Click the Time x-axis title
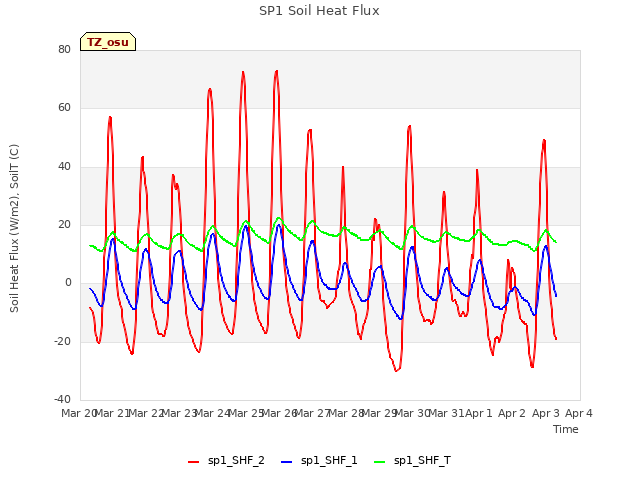This screenshot has width=640, height=480. (566, 429)
